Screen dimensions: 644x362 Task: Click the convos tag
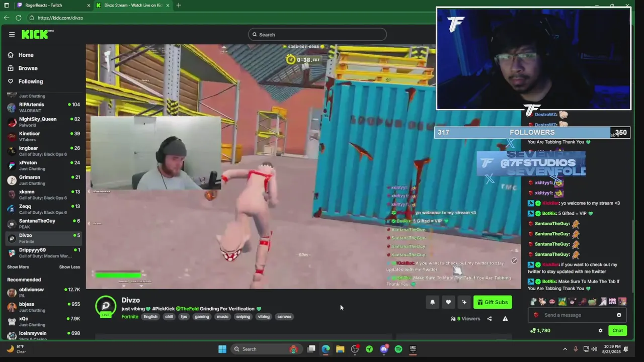point(284,317)
